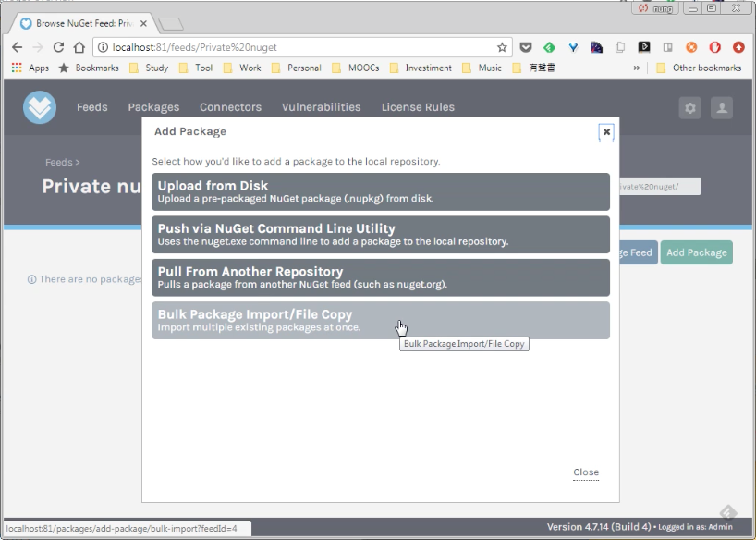Expand the hidden bookmarks chevron
This screenshot has width=756, height=540.
pyautogui.click(x=637, y=68)
